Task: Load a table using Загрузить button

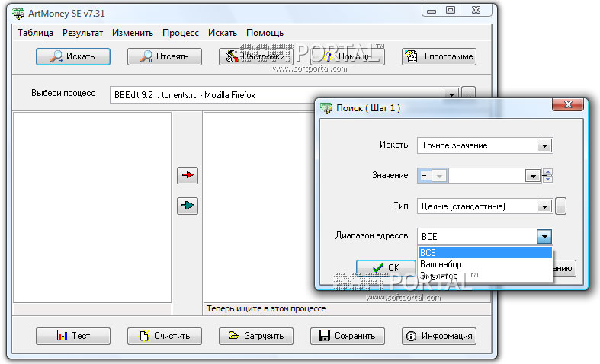Action: [x=256, y=336]
